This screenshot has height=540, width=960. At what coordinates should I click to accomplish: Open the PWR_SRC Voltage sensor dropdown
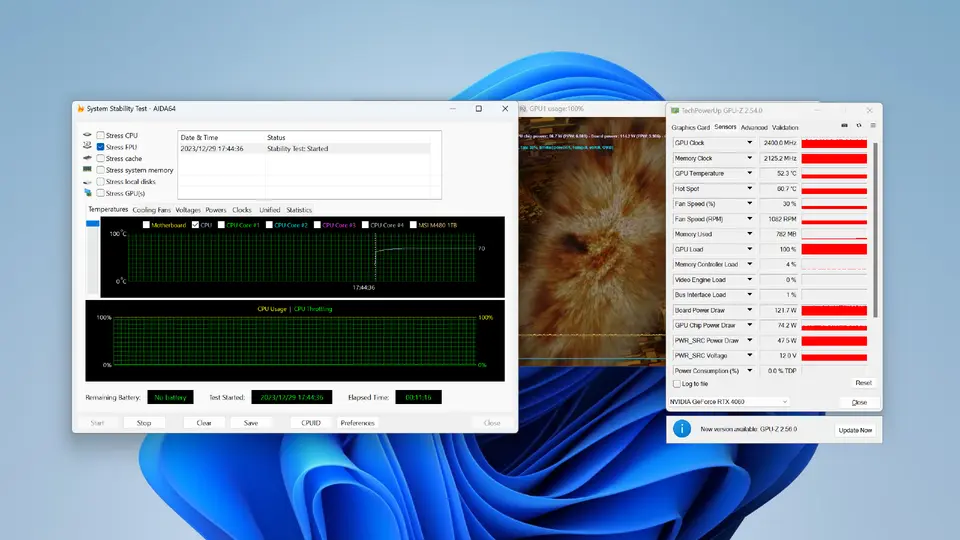749,356
